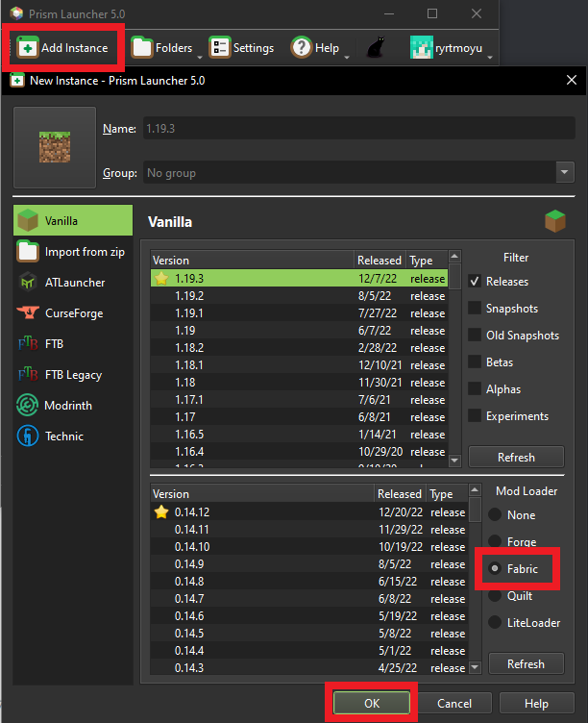Select Minecraft version 1.16.4
Viewport: 588px width, 723px height.
tap(299, 452)
